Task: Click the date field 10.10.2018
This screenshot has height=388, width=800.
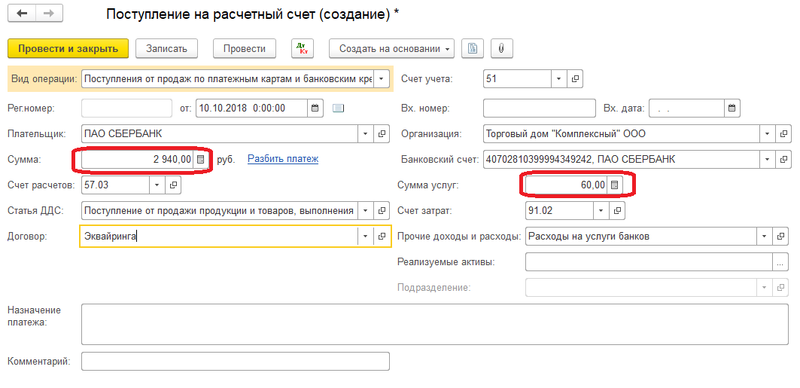Action: click(x=252, y=108)
